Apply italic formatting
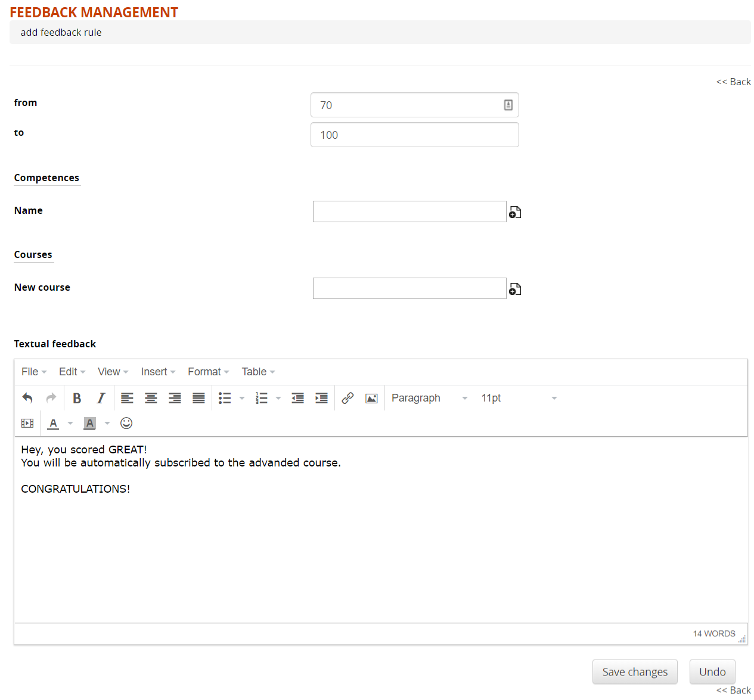 pos(101,398)
